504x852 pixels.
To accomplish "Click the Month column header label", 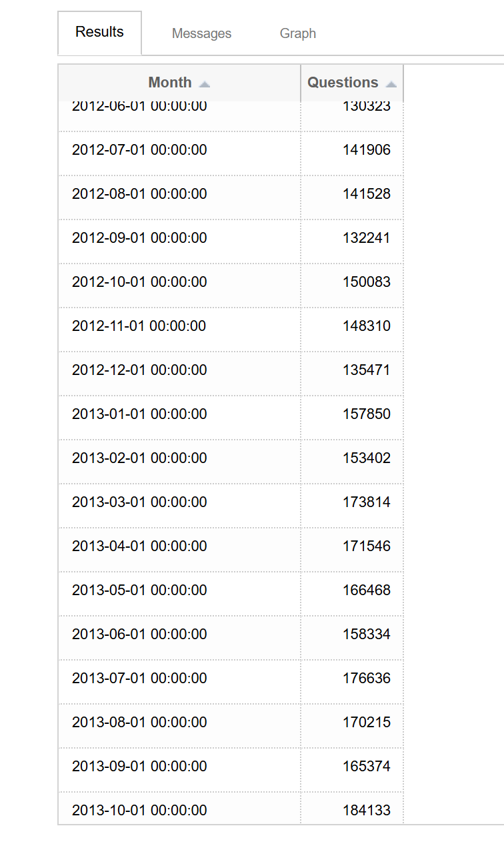I will (x=169, y=83).
